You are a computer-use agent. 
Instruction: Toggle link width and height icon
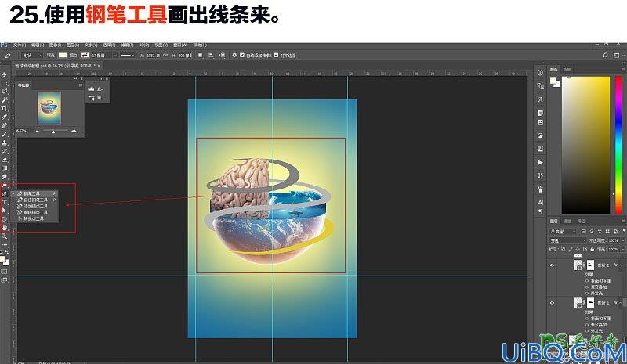pyautogui.click(x=165, y=55)
